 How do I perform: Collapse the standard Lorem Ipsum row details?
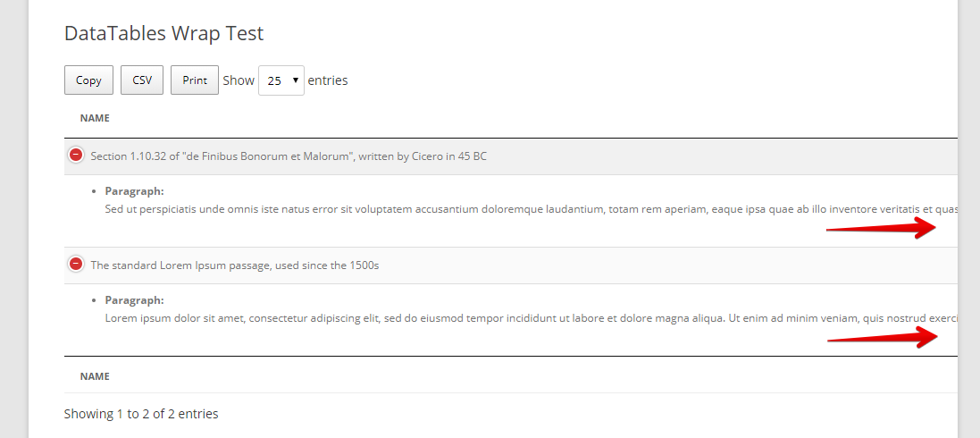[76, 265]
